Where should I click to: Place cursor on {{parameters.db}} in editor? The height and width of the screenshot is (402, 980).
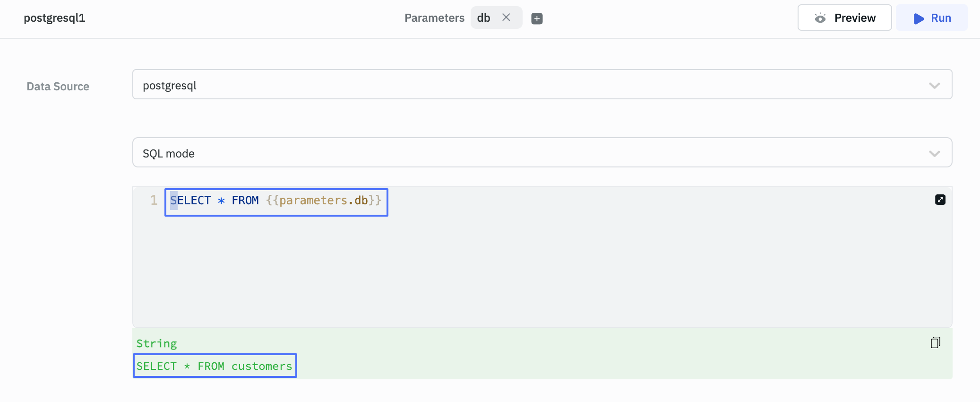323,201
